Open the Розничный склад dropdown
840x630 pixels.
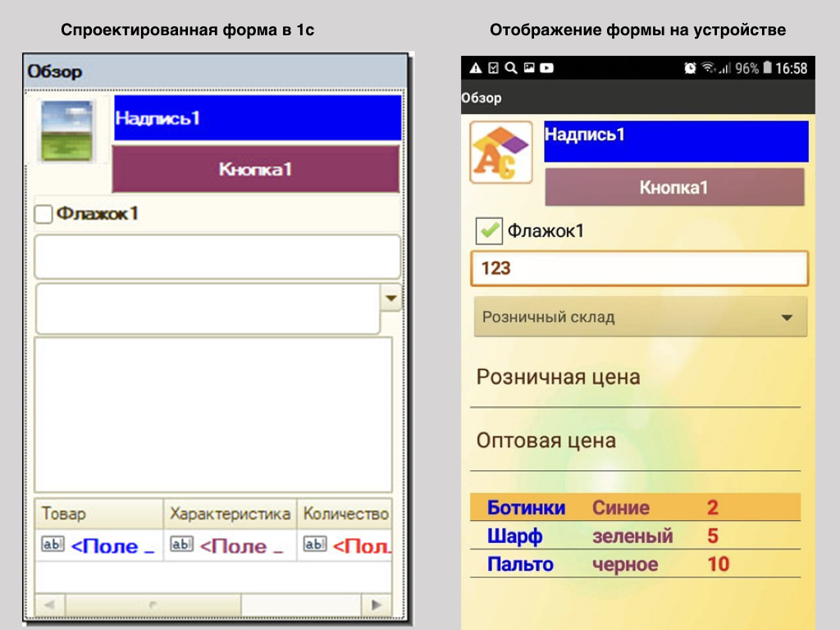pos(641,317)
